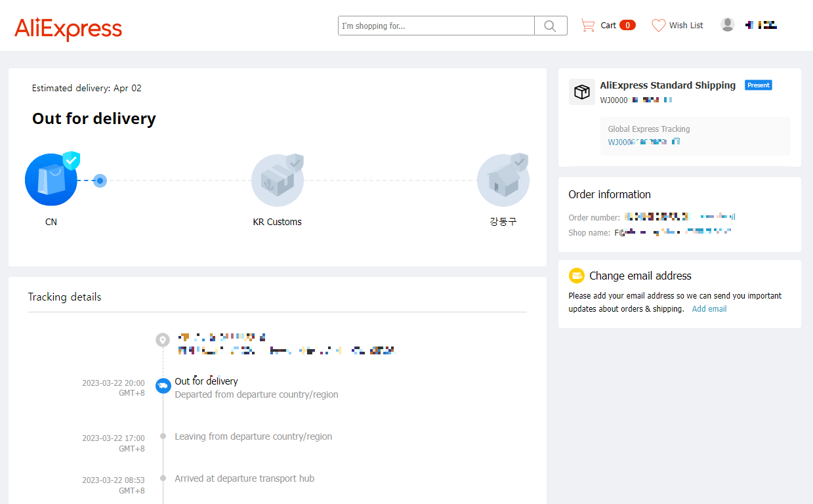Select "Arrived at departure transport hub" entry
This screenshot has width=813, height=504.
[244, 478]
